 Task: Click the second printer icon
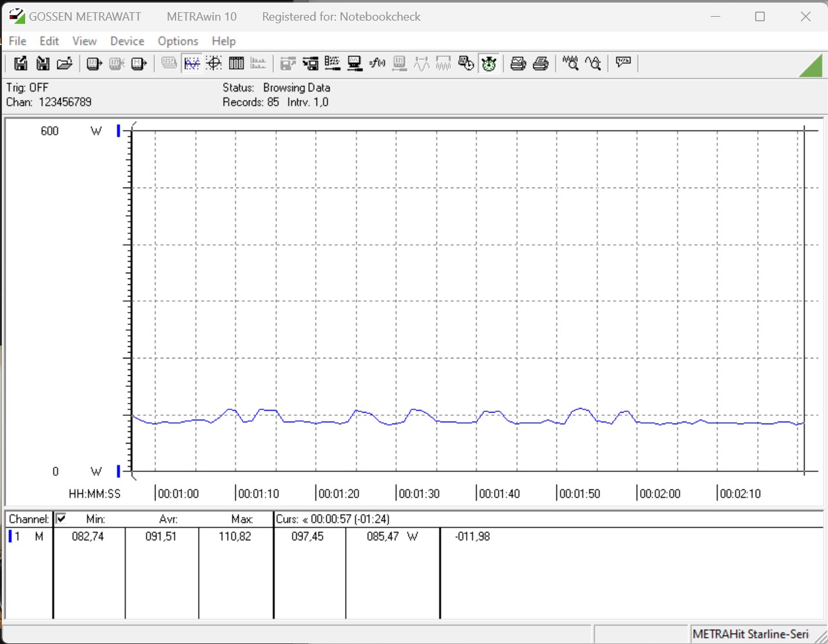pyautogui.click(x=541, y=63)
